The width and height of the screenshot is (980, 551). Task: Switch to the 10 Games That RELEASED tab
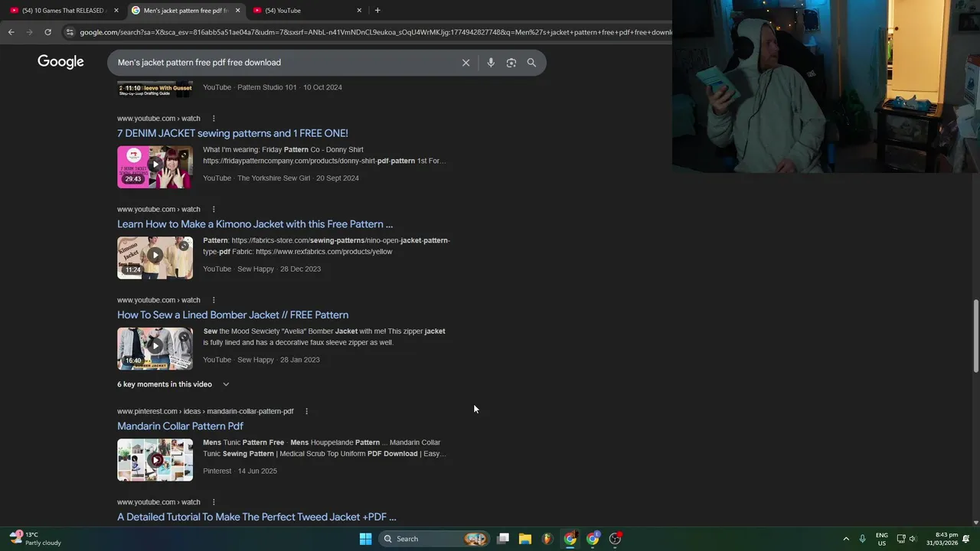[x=64, y=10]
